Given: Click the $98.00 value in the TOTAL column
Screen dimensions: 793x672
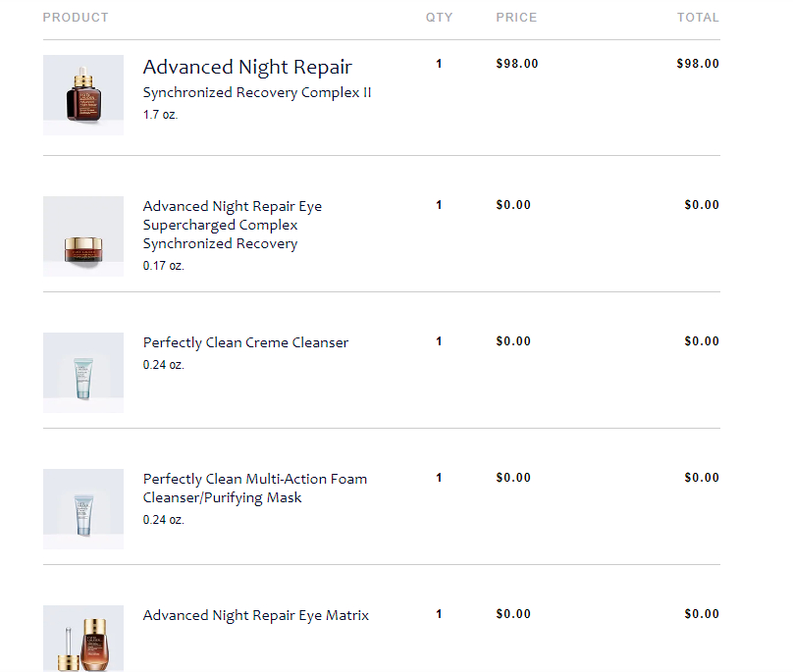Looking at the screenshot, I should click(x=698, y=64).
